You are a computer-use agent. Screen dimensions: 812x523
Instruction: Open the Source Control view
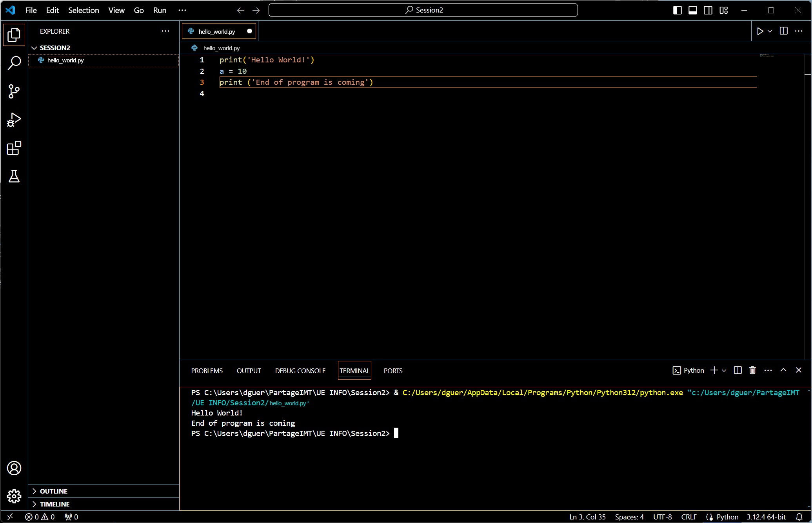[x=14, y=91]
